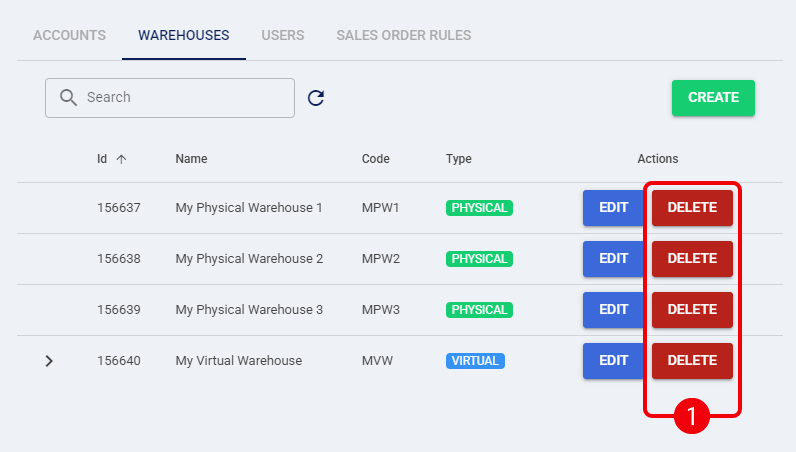Focus the Search input field
The width and height of the screenshot is (796, 452).
coord(170,98)
